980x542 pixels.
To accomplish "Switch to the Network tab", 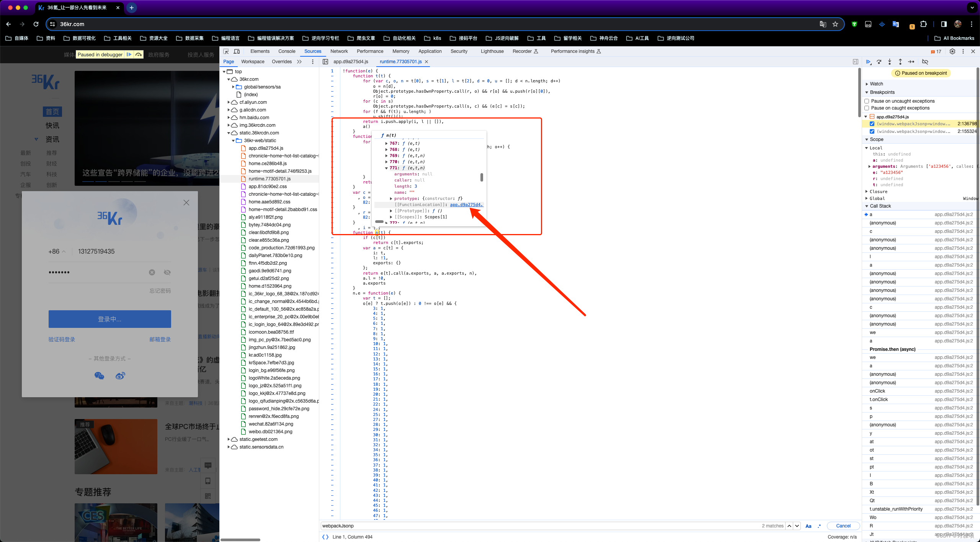I will coord(339,51).
